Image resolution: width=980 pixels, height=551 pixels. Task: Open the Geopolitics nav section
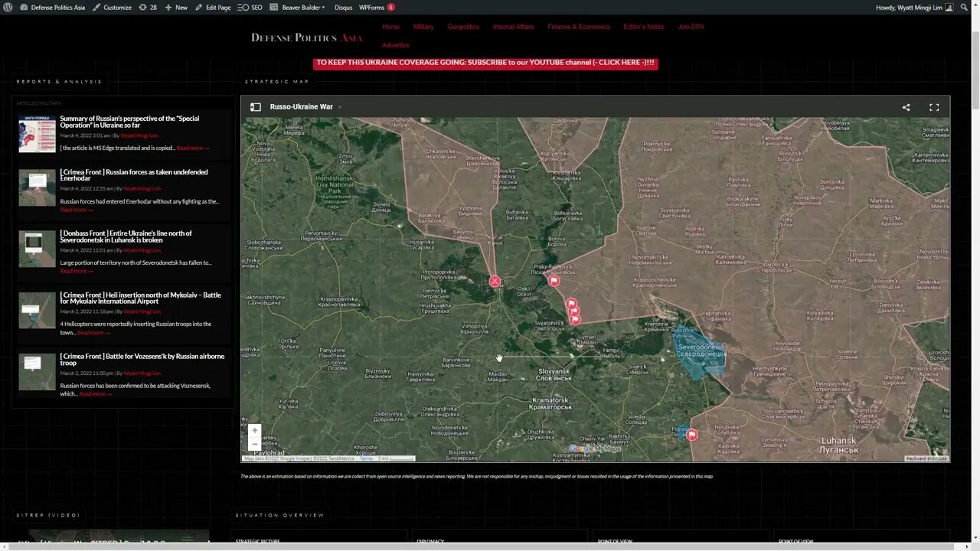463,27
